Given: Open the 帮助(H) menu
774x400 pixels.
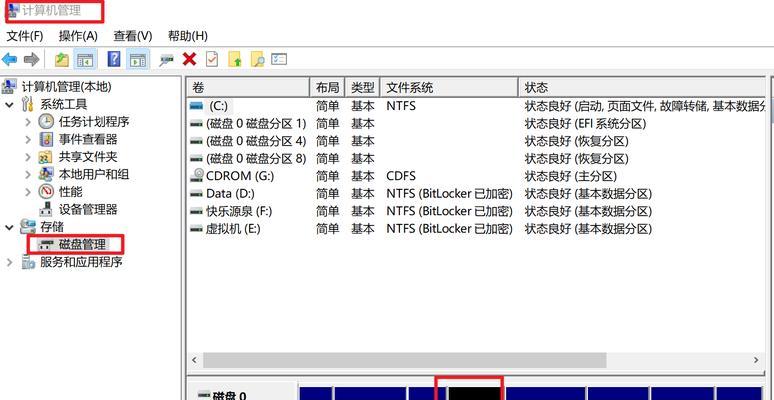Looking at the screenshot, I should (188, 36).
